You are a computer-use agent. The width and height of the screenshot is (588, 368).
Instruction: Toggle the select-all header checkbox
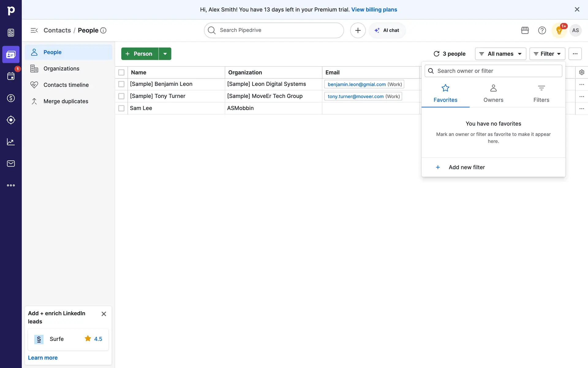click(x=121, y=72)
